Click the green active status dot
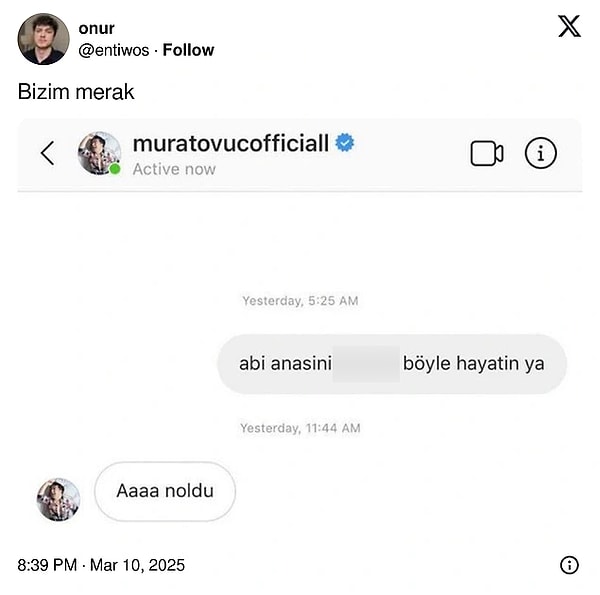600x595 pixels. point(115,169)
